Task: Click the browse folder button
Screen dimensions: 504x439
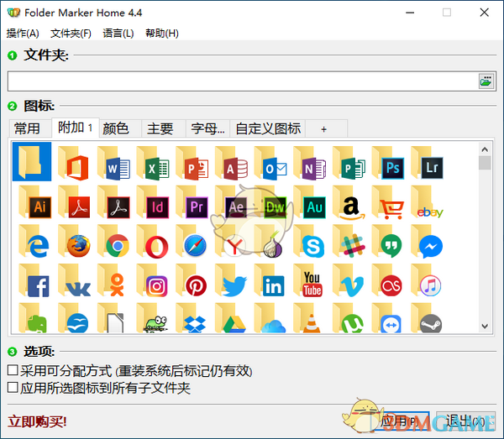Action: [486, 81]
